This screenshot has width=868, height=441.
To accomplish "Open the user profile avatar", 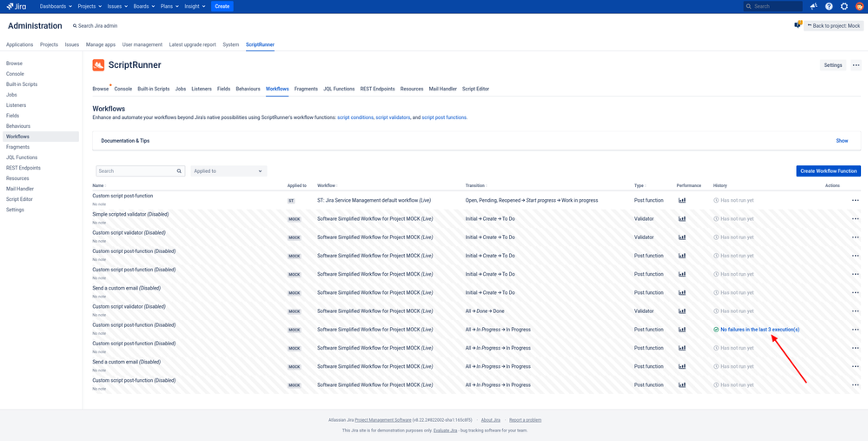I will click(x=859, y=6).
